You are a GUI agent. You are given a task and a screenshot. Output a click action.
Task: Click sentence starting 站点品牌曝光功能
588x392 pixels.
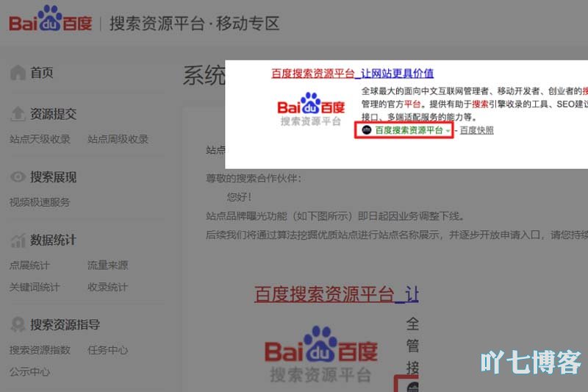pos(336,216)
